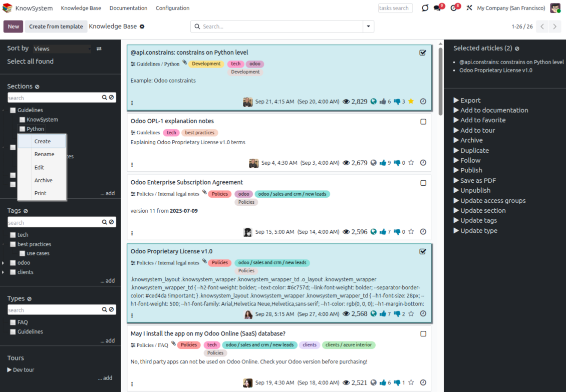This screenshot has height=392, width=566.
Task: Open the search options dropdown arrow
Action: click(368, 27)
